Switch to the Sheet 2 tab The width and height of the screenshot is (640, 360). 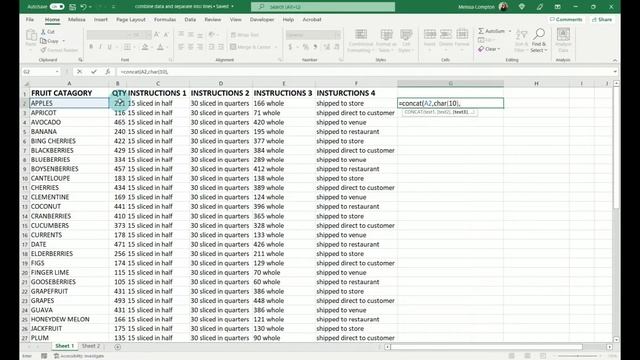click(x=91, y=346)
